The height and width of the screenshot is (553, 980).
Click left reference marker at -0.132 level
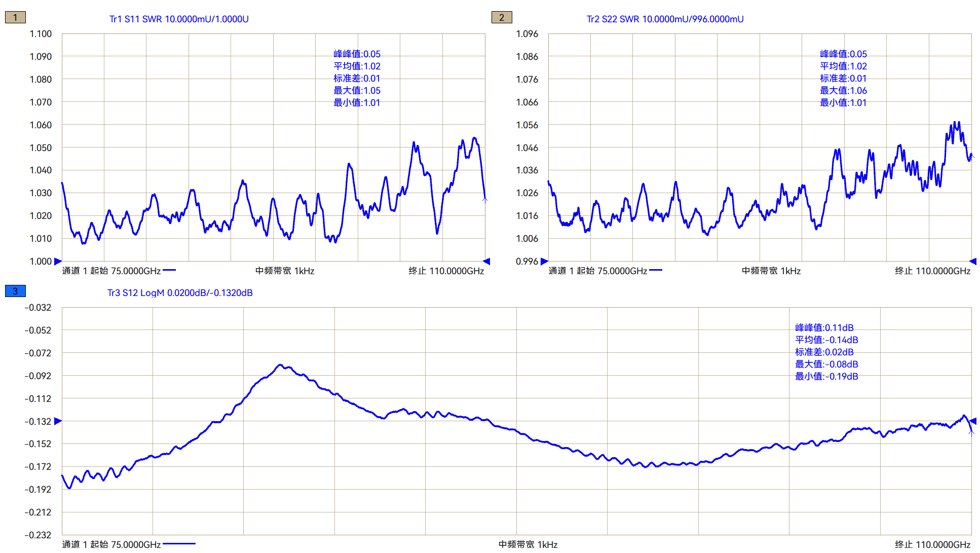(58, 421)
